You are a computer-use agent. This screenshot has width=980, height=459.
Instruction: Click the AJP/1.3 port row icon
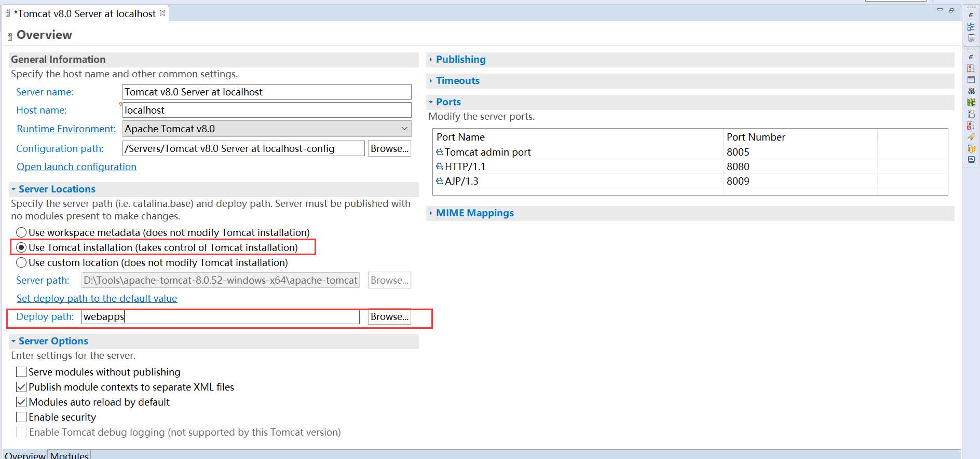click(x=440, y=181)
